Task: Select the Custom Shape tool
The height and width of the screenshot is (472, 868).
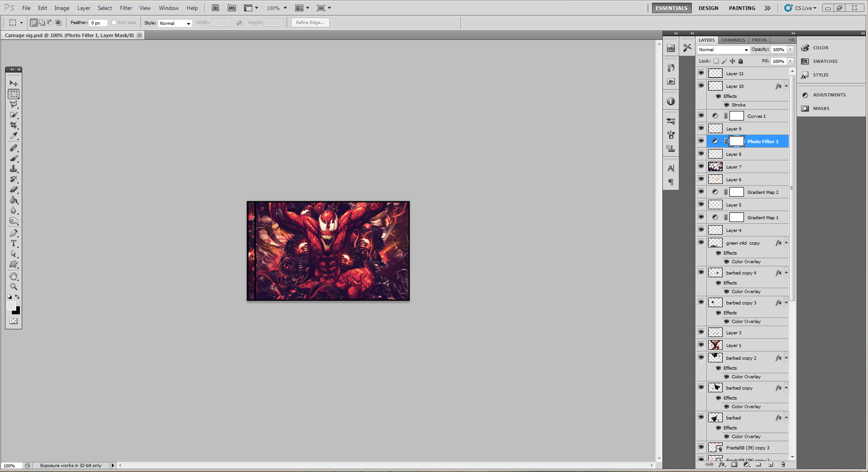Action: coord(14,264)
